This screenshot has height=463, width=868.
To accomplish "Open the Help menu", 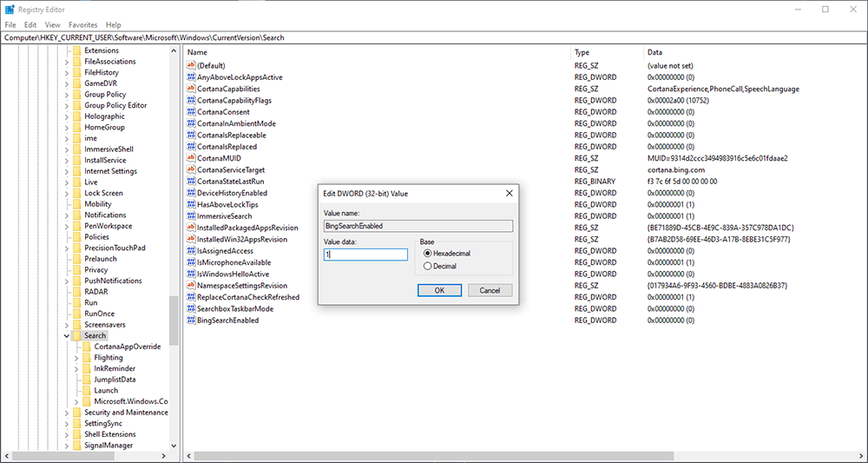I will [x=114, y=25].
